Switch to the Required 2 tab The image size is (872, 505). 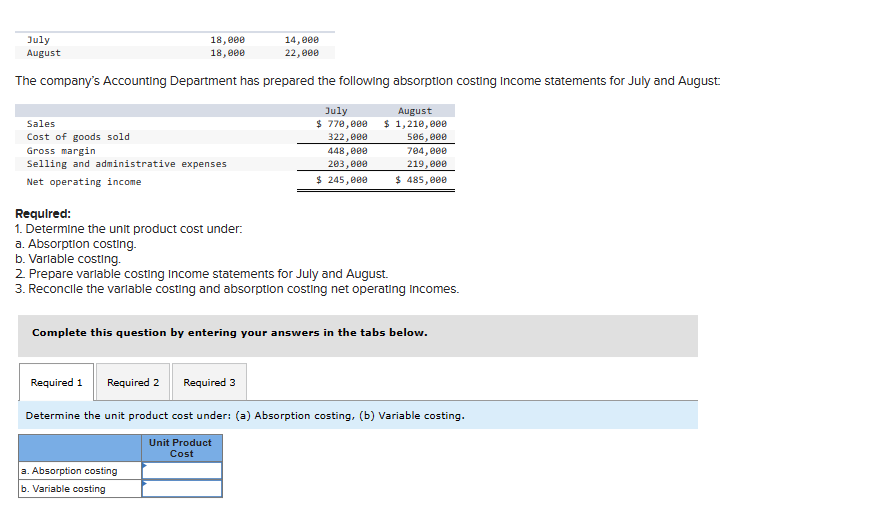[133, 382]
